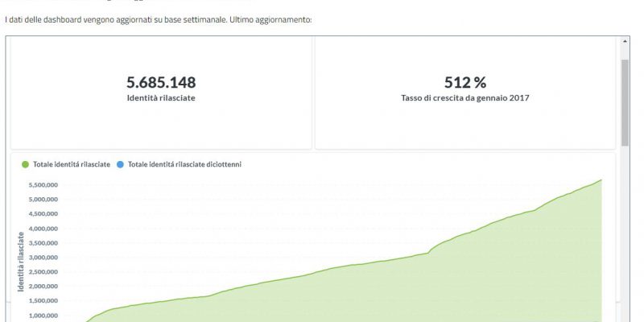Image resolution: width=644 pixels, height=322 pixels.
Task: Toggle the green Totale identità rilasciate legend dot
Action: [25, 165]
